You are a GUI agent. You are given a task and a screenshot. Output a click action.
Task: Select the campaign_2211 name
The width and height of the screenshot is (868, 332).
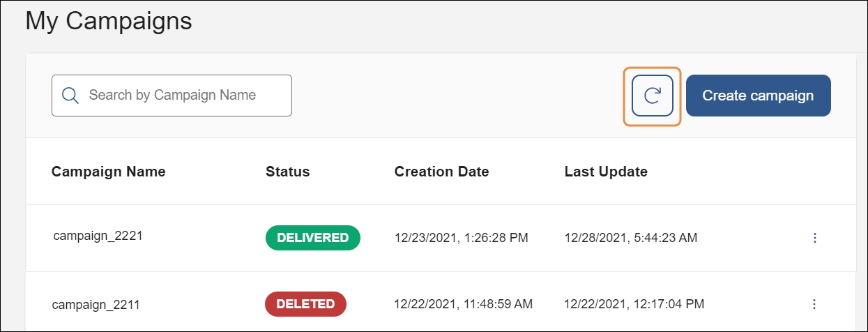click(x=97, y=304)
